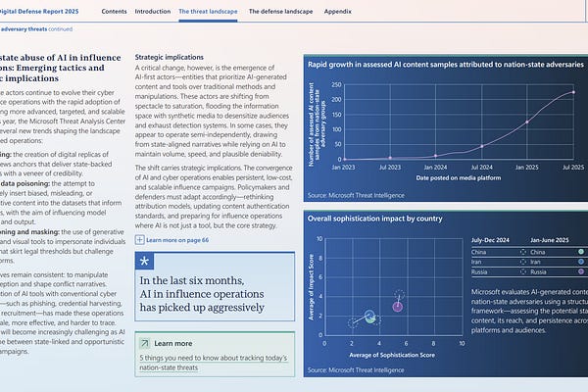Click Source: Microsoft Threat Intelligence under scatter chart
This screenshot has width=588, height=392.
point(356,369)
